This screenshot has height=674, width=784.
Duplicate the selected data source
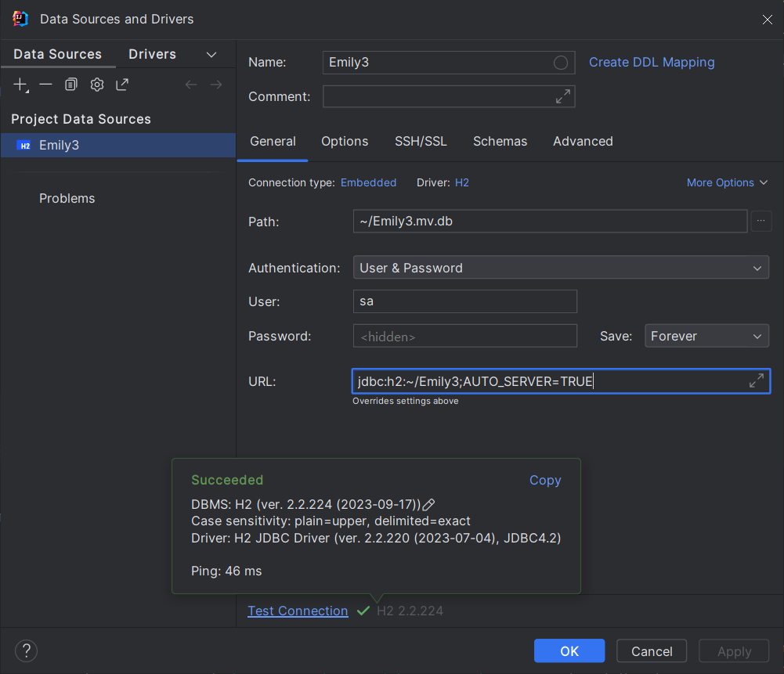(x=71, y=85)
